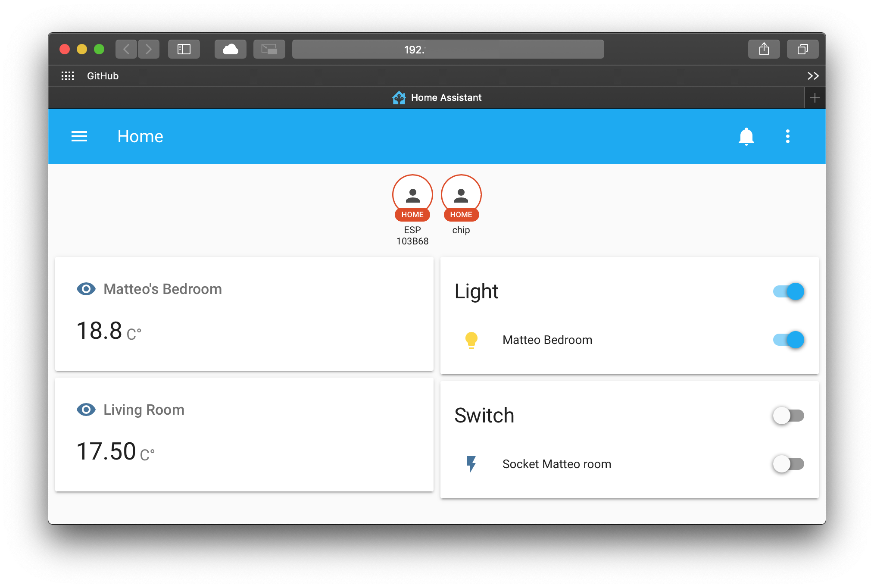Click the ESP 103B68 person badge
The image size is (874, 588).
pyautogui.click(x=412, y=210)
